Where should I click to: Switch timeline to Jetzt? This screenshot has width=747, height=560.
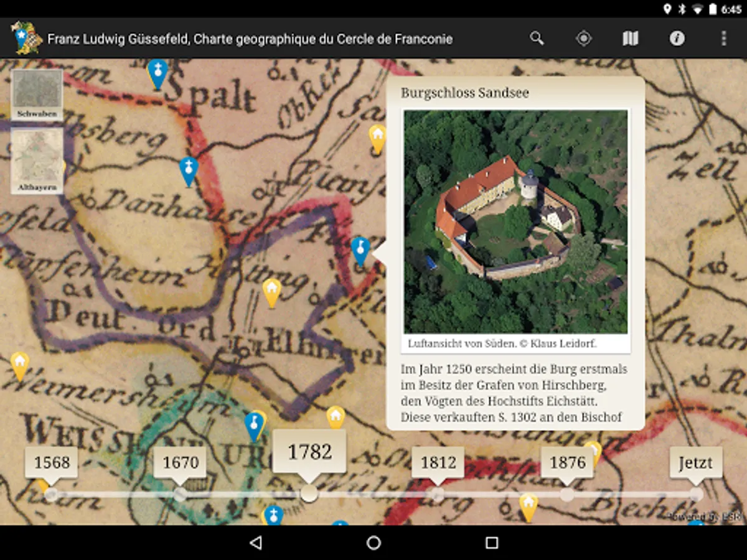pos(696,462)
